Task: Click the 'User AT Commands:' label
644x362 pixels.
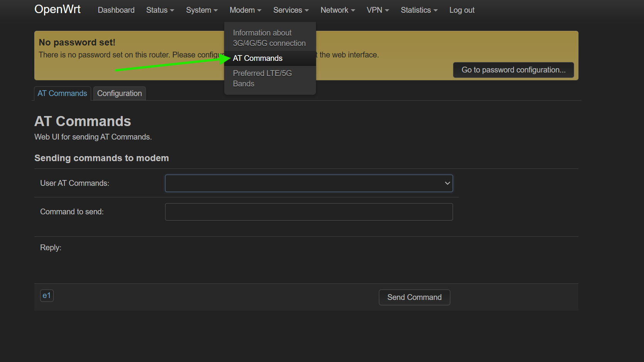Action: point(75,183)
